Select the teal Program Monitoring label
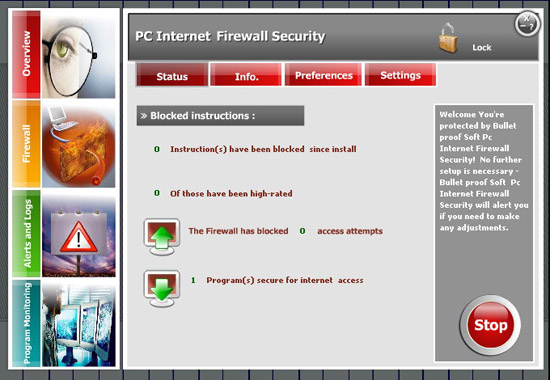 (x=26, y=323)
